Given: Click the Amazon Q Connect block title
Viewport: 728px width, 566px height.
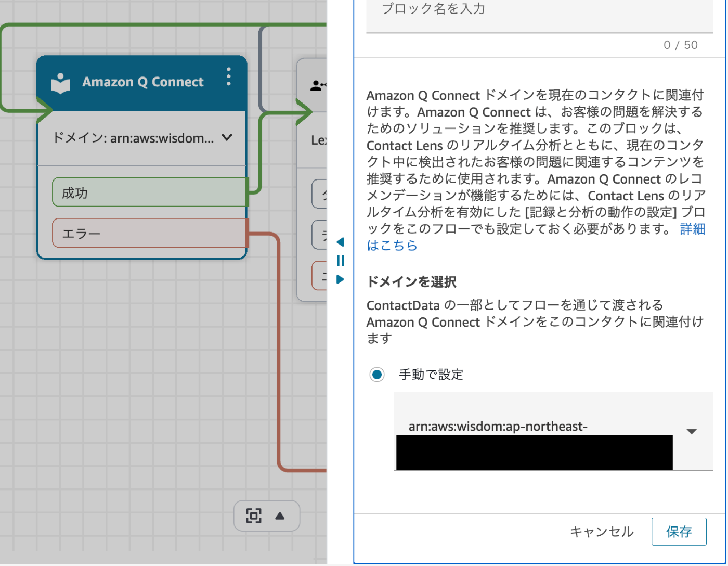Looking at the screenshot, I should pos(143,82).
